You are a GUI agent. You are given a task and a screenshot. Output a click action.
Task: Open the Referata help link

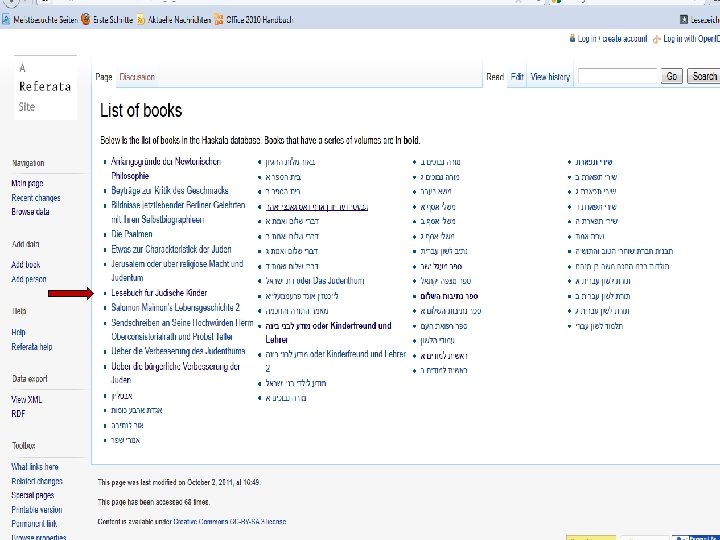(32, 347)
